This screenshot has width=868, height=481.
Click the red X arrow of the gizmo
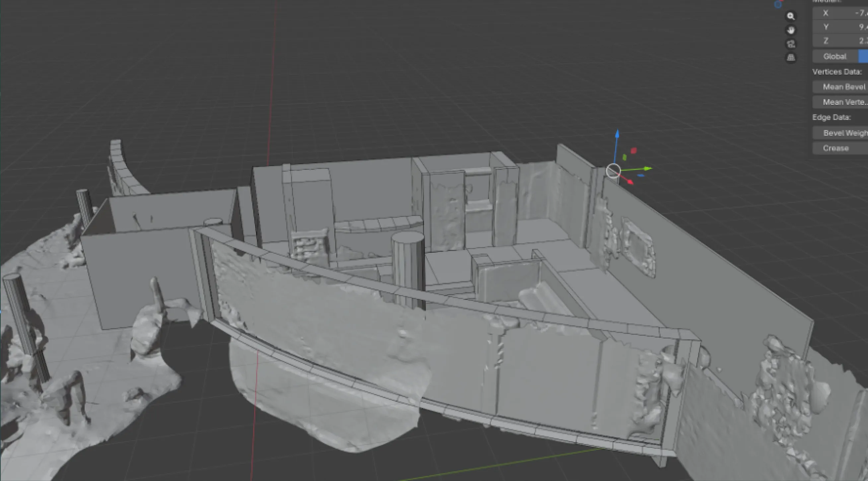[631, 182]
